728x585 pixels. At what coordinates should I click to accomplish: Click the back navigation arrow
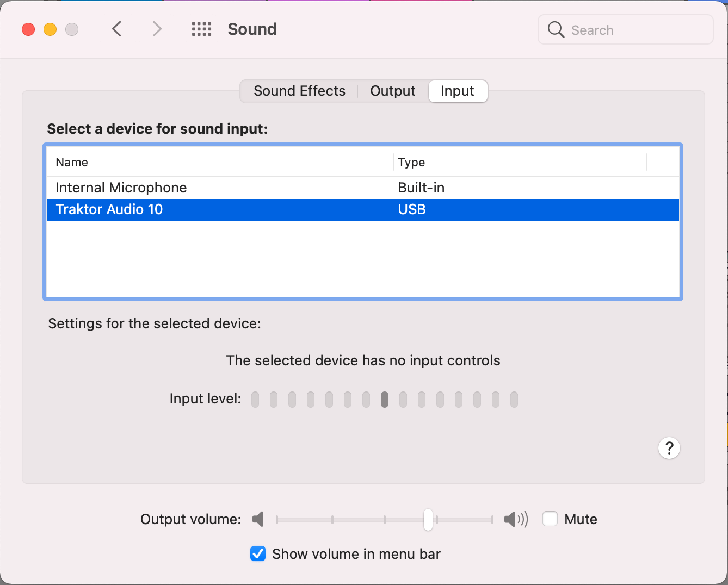116,29
